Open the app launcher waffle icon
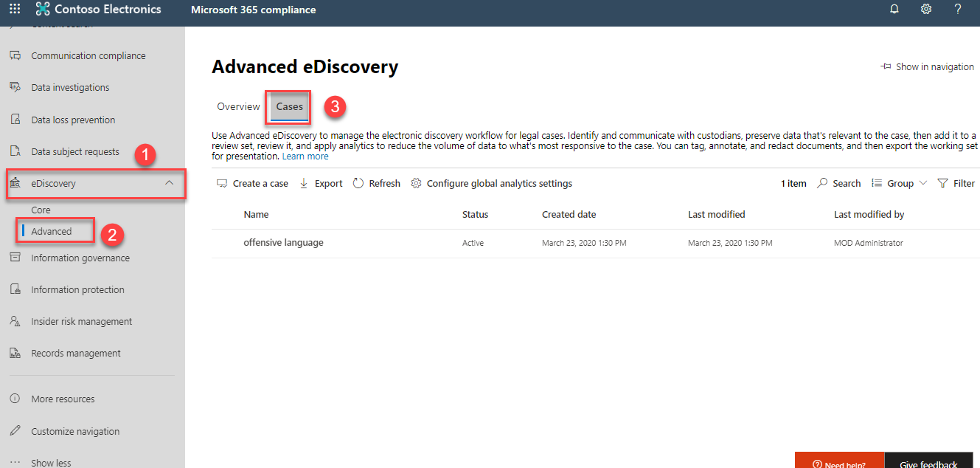Image resolution: width=980 pixels, height=468 pixels. [x=15, y=10]
